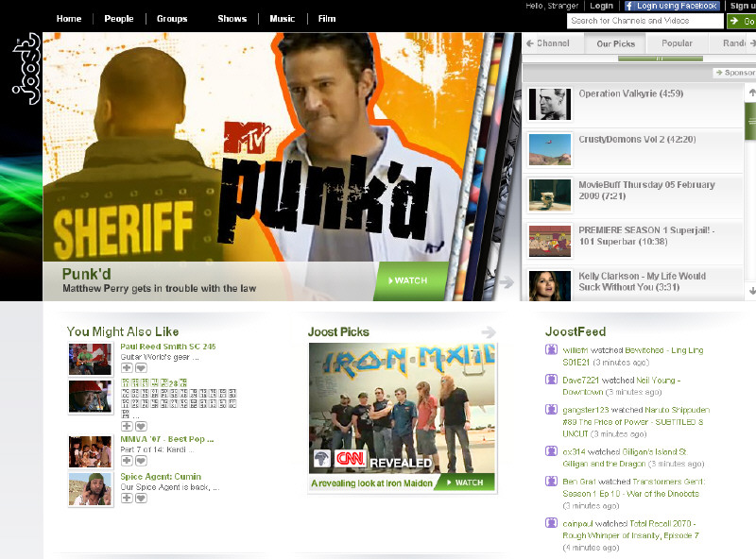Image resolution: width=756 pixels, height=559 pixels.
Task: Click the green Go search button
Action: 742,21
